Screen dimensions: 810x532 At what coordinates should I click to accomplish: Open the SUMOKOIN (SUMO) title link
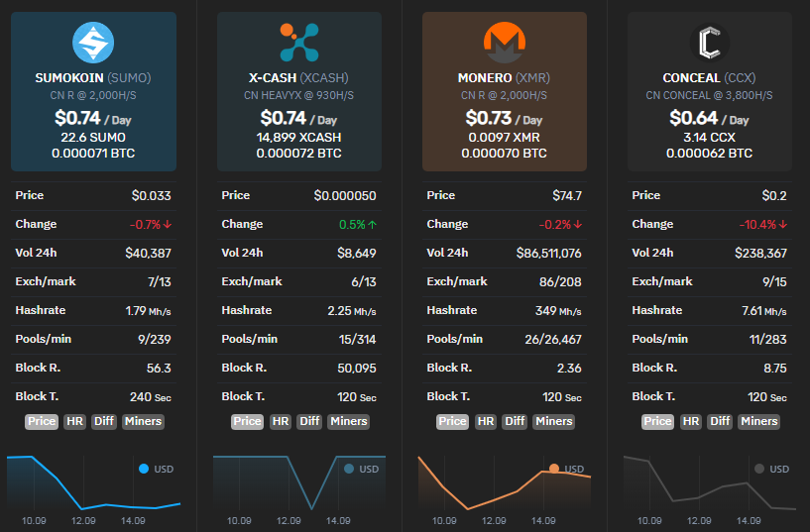tap(93, 78)
